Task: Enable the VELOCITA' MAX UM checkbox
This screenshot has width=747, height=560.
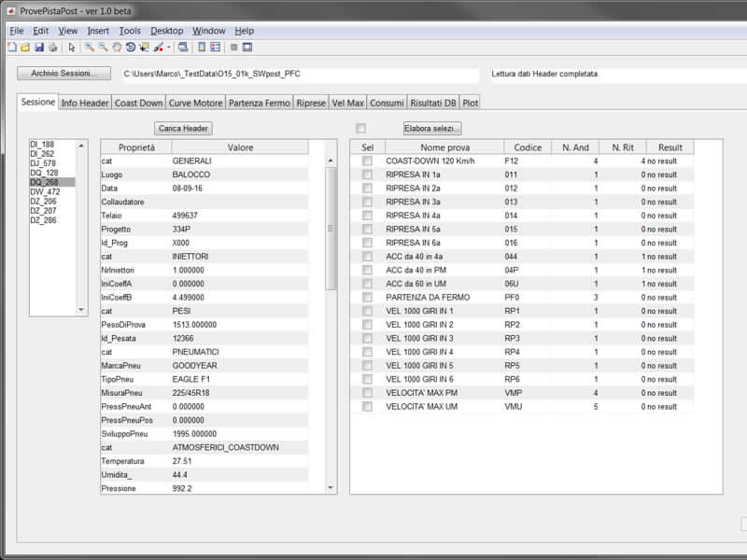Action: click(367, 407)
